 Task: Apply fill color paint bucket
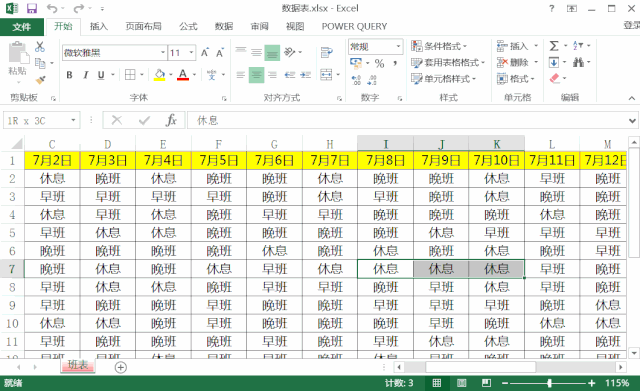tap(160, 75)
